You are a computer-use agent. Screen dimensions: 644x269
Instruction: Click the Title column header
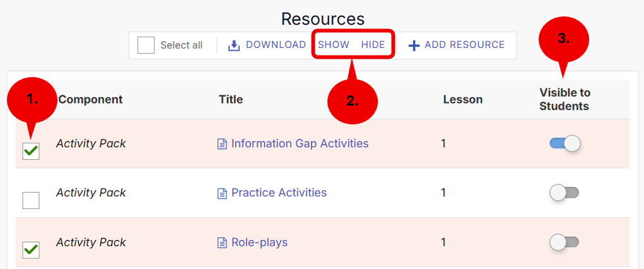pyautogui.click(x=231, y=100)
